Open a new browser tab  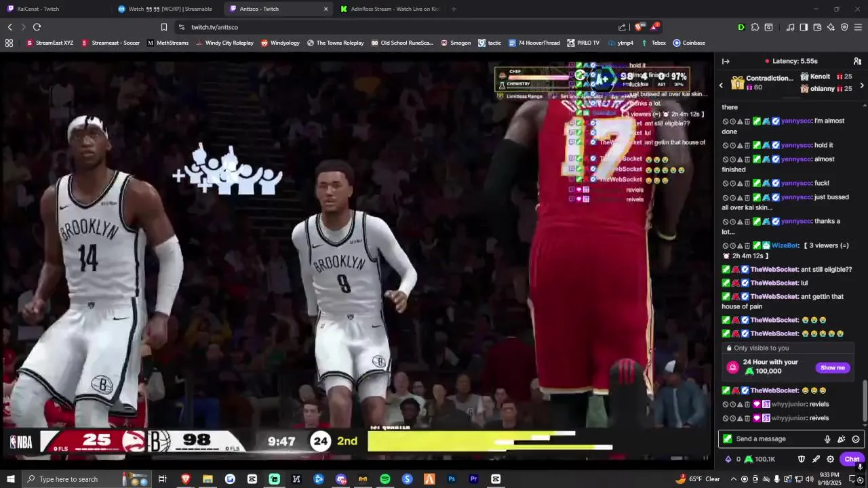(x=454, y=9)
